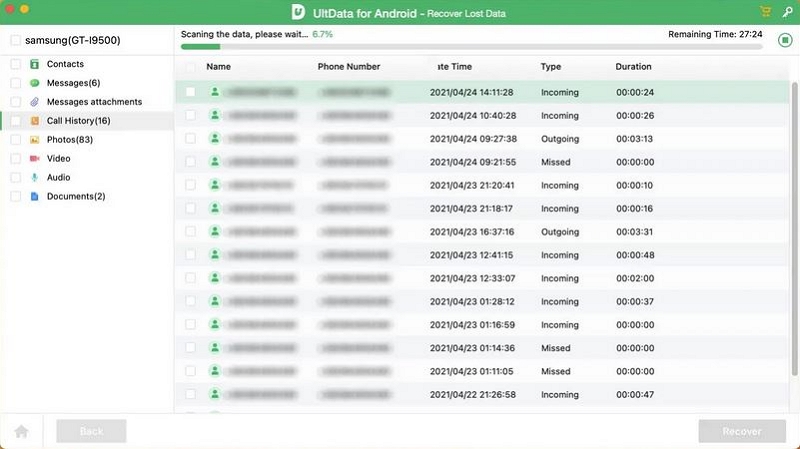
Task: Click Missed type in 01:11:05 row
Action: (x=556, y=371)
